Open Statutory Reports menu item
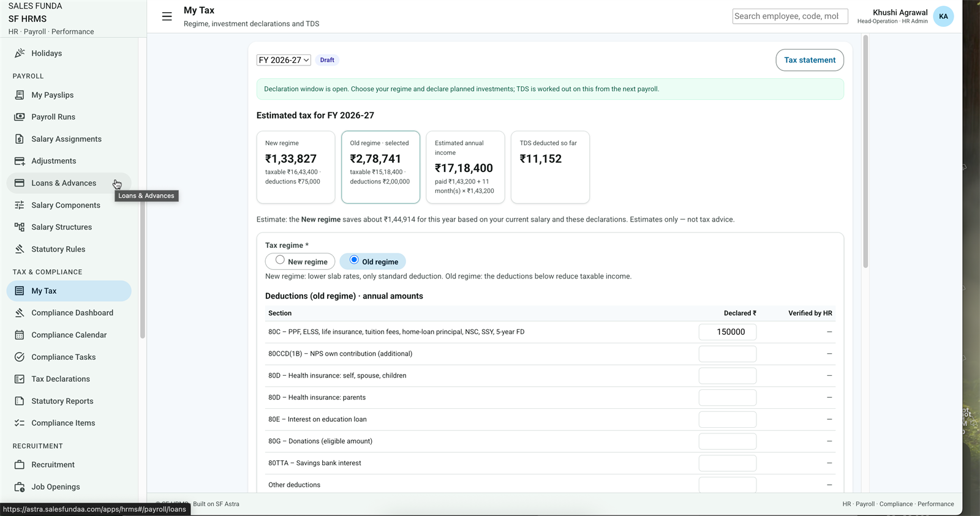The height and width of the screenshot is (516, 980). (69, 401)
